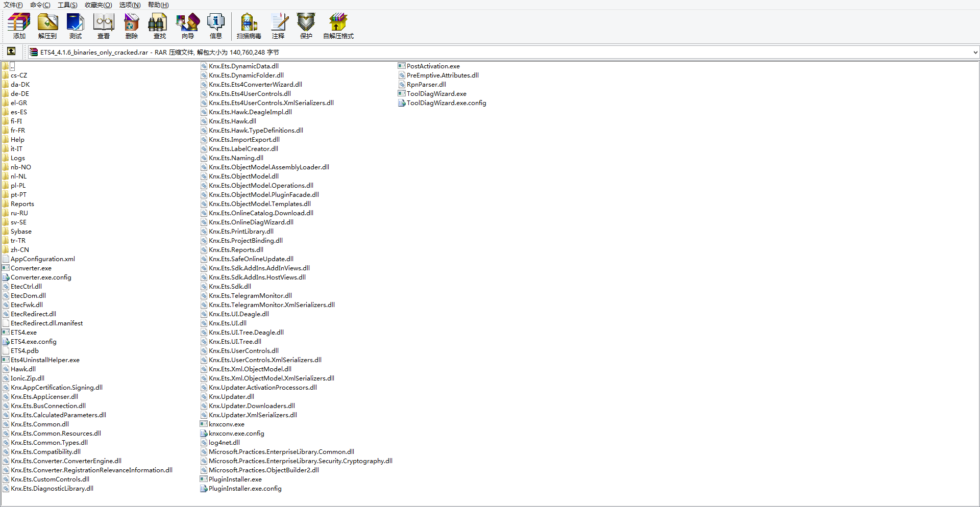The image size is (980, 507).
Task: Select Knx.Ets.Hawk.dll file
Action: [228, 121]
